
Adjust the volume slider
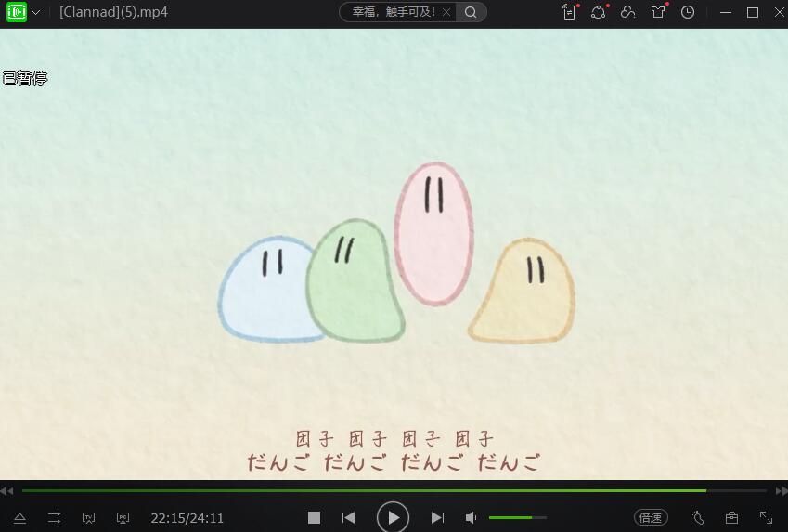517,517
